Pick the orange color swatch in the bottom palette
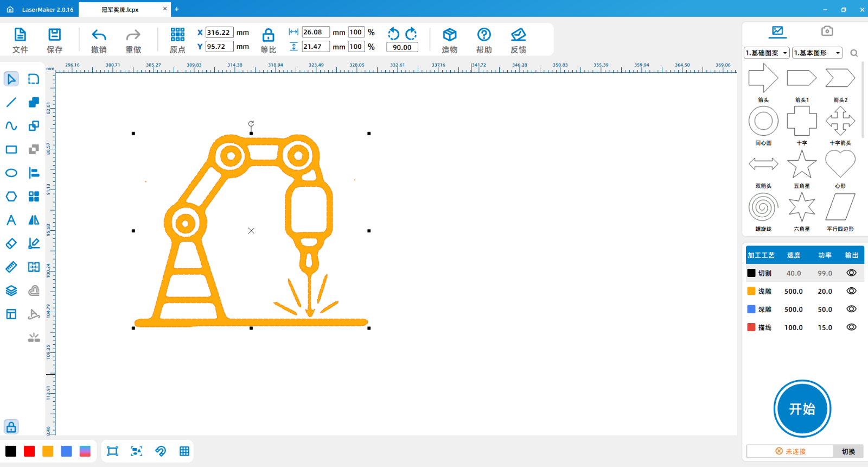The height and width of the screenshot is (467, 868). pyautogui.click(x=48, y=451)
